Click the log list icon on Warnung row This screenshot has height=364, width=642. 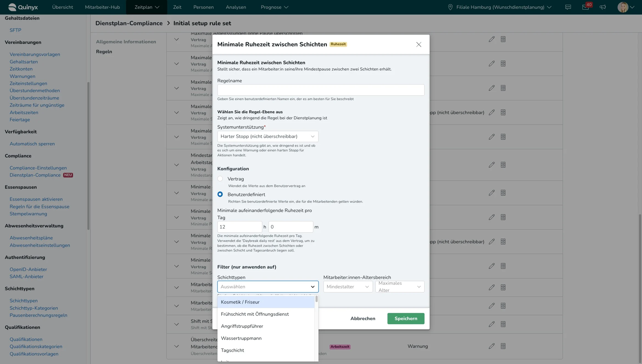(x=503, y=346)
